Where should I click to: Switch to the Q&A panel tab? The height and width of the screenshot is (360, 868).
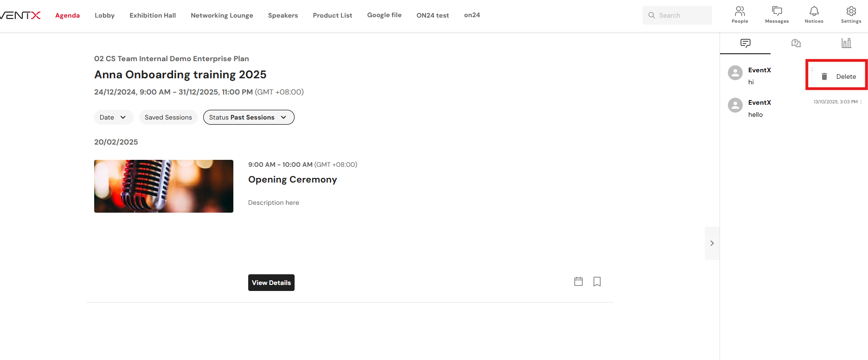pyautogui.click(x=796, y=43)
